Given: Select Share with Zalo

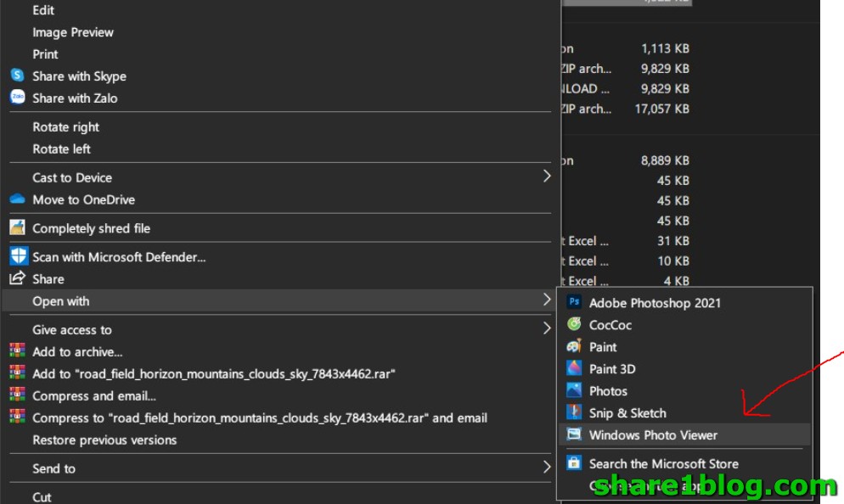Looking at the screenshot, I should pos(75,98).
